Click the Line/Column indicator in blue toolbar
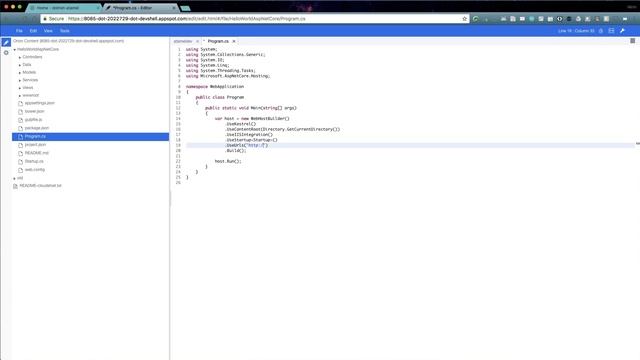 [576, 31]
